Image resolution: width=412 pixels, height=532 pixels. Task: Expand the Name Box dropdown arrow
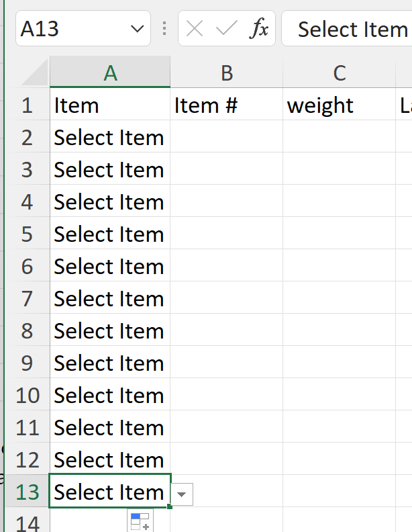[x=138, y=29]
